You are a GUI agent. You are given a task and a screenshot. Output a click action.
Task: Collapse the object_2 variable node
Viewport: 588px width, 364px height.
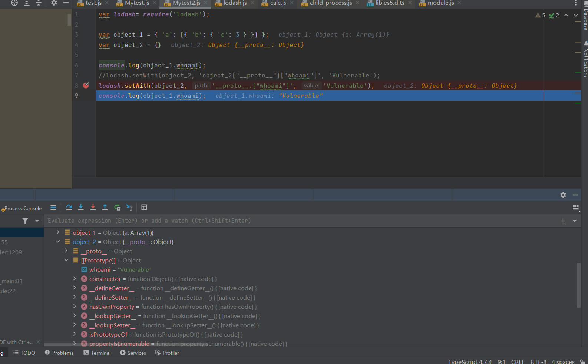click(x=58, y=242)
